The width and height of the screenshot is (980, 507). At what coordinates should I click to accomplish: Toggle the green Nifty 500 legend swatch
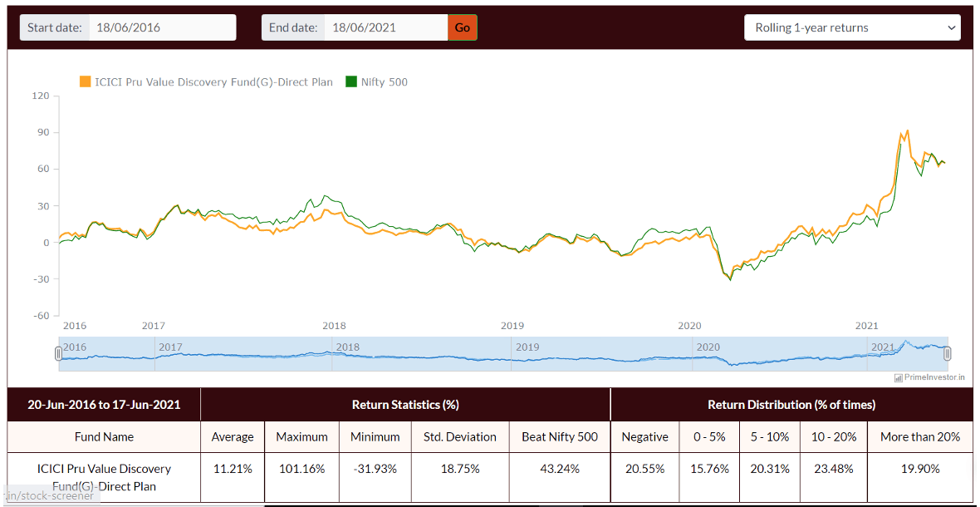tap(351, 82)
